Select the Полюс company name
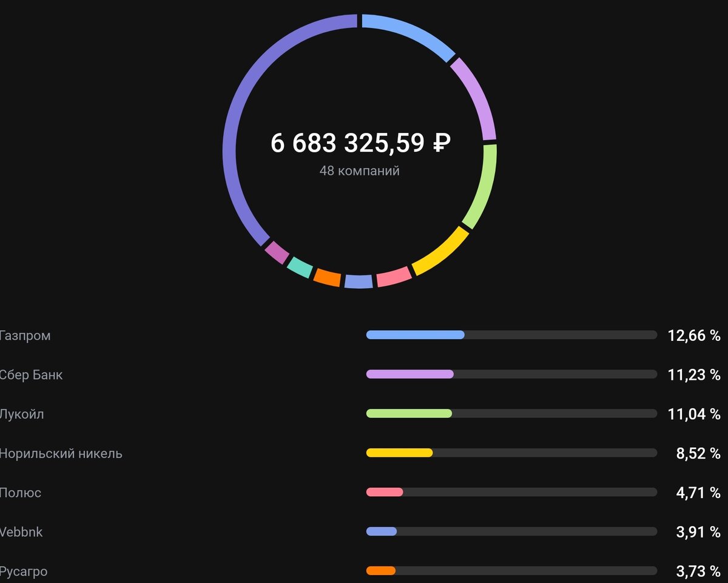This screenshot has height=583, width=728. [x=21, y=493]
